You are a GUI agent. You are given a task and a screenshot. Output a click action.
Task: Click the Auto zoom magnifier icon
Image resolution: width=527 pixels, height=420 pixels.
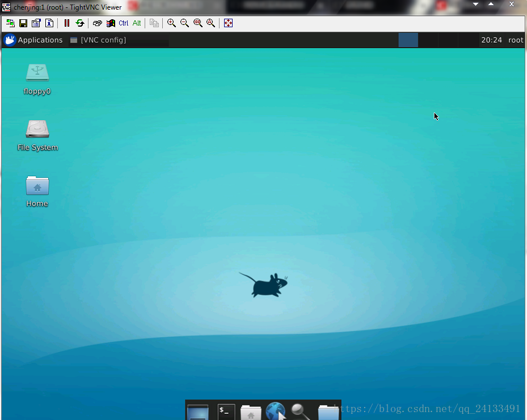coord(210,23)
